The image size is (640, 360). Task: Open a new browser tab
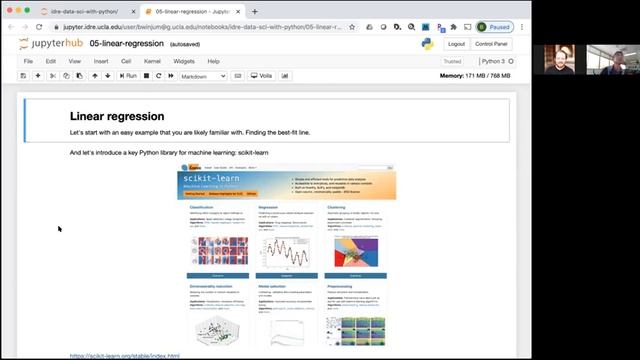255,11
